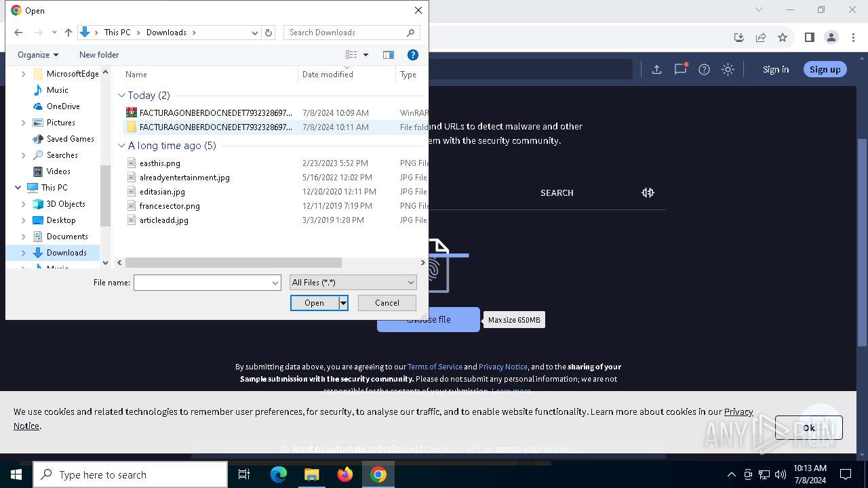Open the address bar history dropdown
Viewport: 868px width, 488px height.
click(x=255, y=33)
